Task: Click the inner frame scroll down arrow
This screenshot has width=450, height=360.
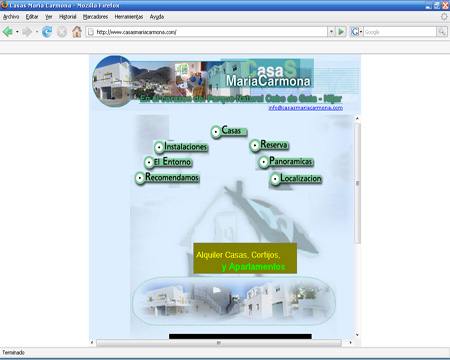Action: tap(357, 335)
